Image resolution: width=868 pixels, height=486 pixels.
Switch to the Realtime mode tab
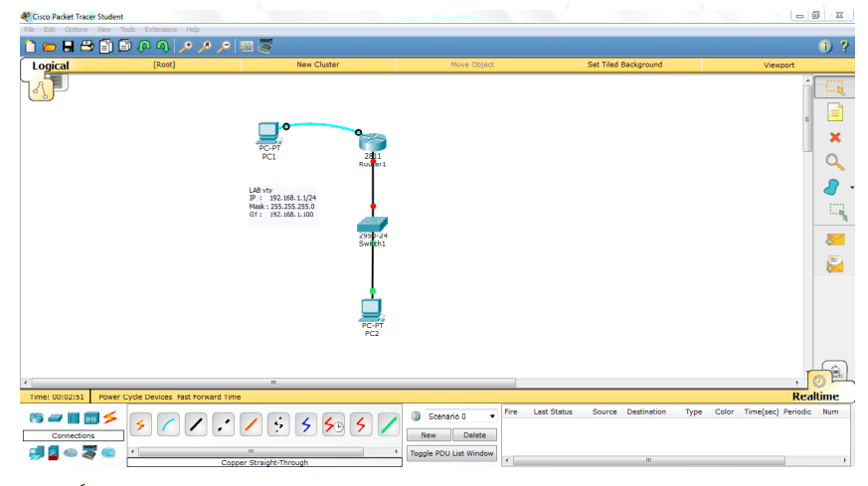pos(815,397)
